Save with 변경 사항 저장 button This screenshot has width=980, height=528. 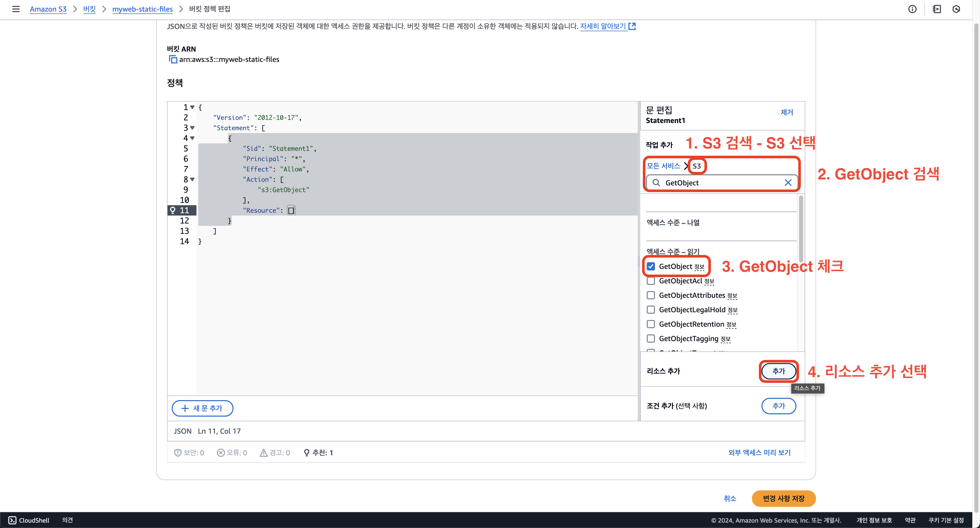point(784,498)
